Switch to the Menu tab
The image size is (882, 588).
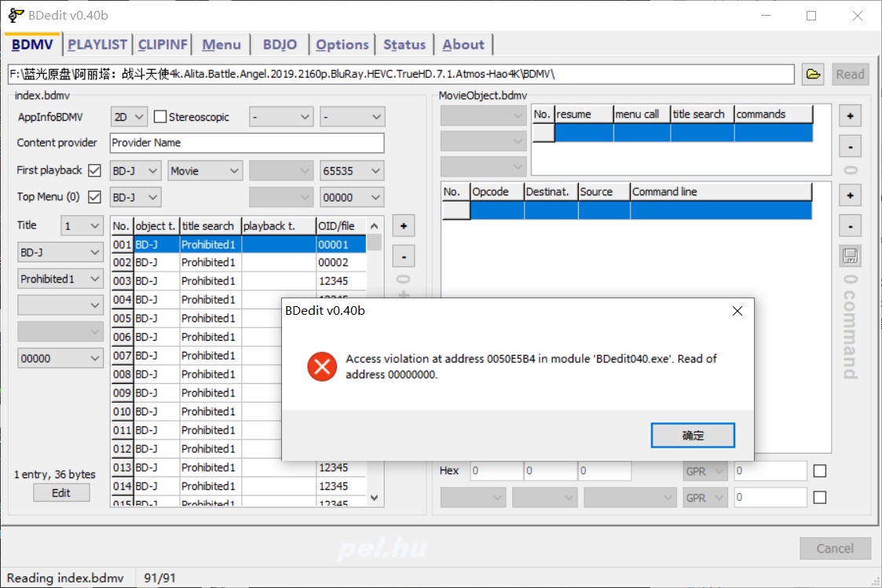pyautogui.click(x=221, y=45)
